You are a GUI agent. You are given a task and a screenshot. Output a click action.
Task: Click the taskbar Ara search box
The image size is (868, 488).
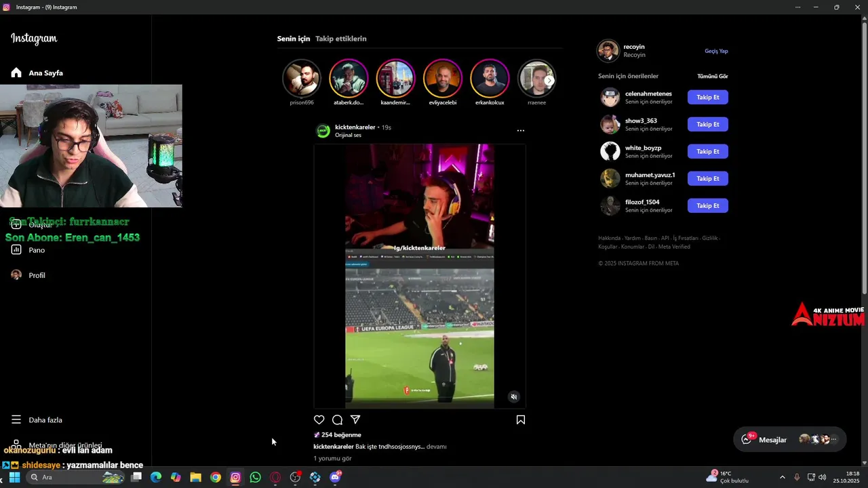(75, 477)
